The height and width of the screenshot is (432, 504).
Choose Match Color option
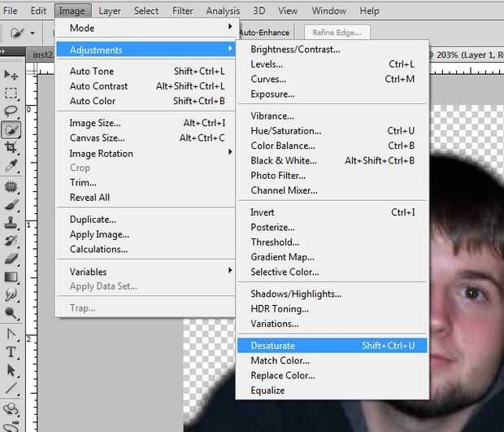pyautogui.click(x=332, y=360)
